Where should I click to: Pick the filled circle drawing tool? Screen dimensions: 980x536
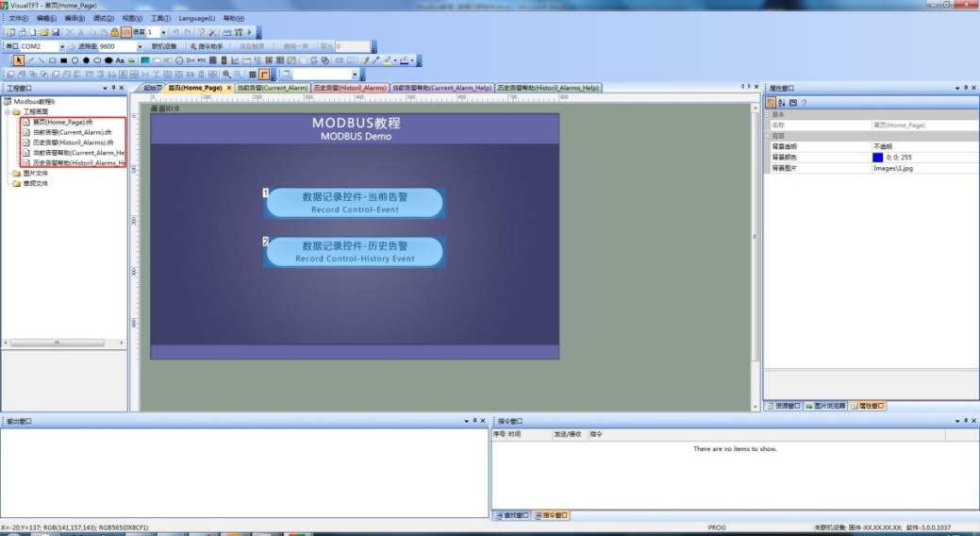pos(86,60)
